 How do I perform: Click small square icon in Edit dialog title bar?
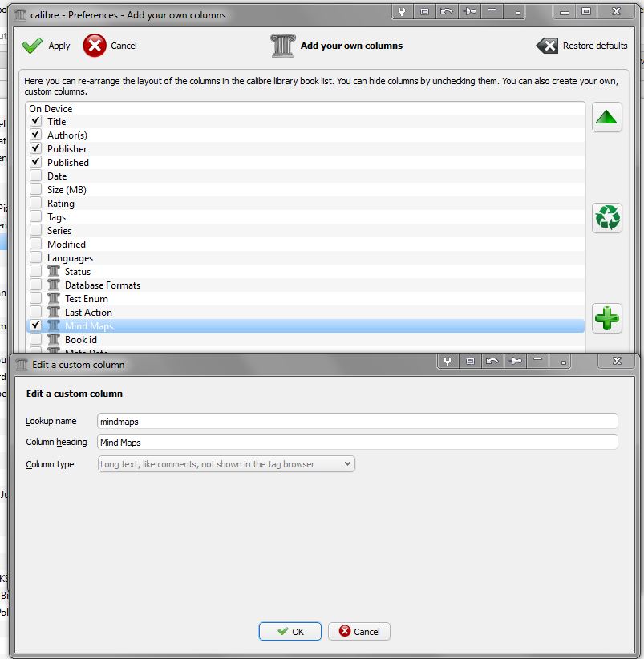[470, 361]
